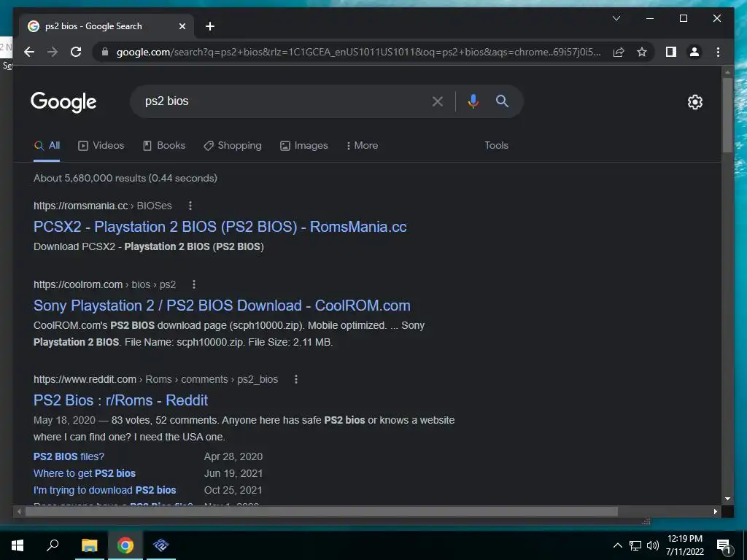
Task: View site info via the padlock icon
Action: 105,52
